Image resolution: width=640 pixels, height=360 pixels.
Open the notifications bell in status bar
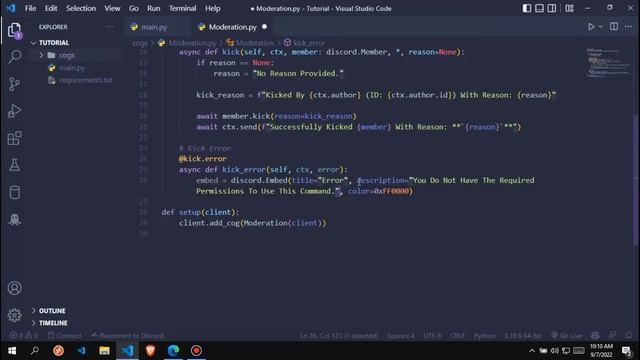(629, 336)
